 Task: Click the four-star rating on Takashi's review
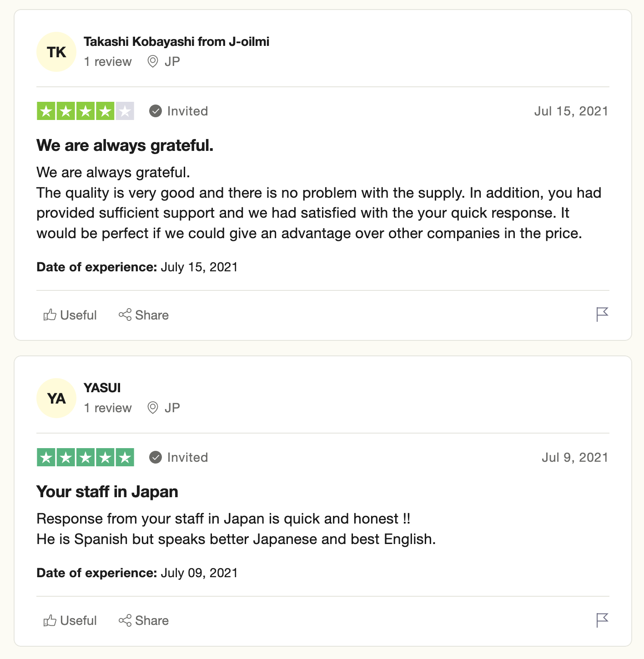tap(86, 111)
